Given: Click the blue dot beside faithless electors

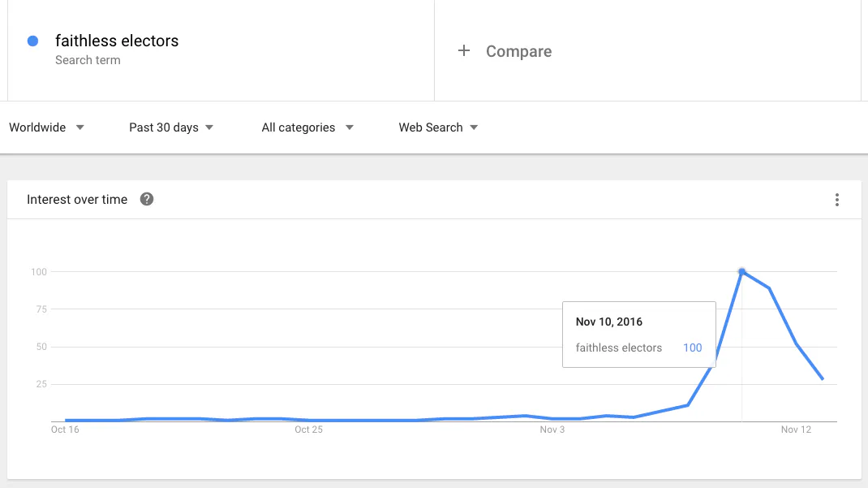Looking at the screenshot, I should click(32, 41).
